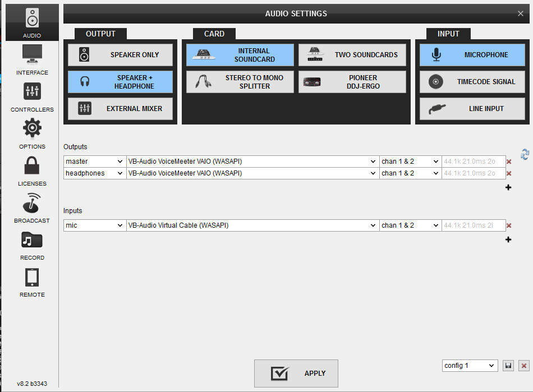Screen dimensions: 533x392
Task: Apply the audio settings
Action: tap(296, 373)
